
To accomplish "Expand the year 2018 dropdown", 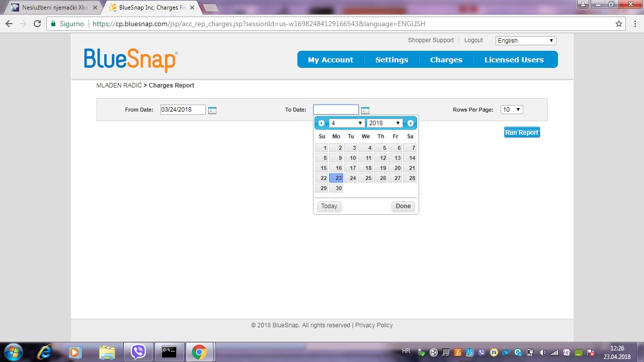I will 384,123.
